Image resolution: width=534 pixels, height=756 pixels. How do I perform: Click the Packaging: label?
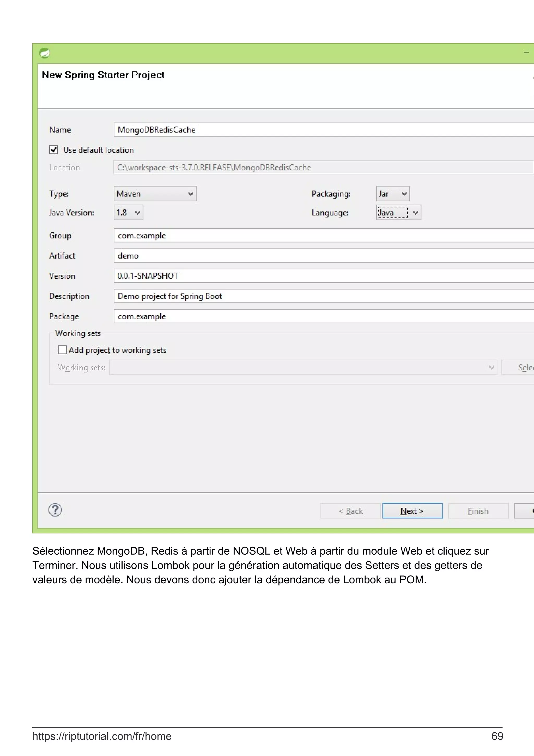[x=331, y=194]
